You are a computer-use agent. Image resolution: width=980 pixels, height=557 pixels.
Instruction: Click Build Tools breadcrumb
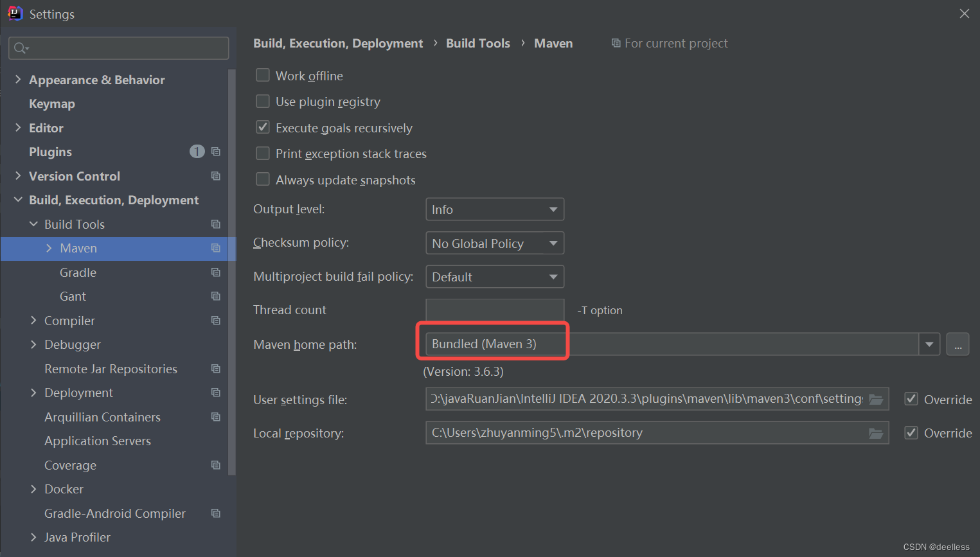478,43
